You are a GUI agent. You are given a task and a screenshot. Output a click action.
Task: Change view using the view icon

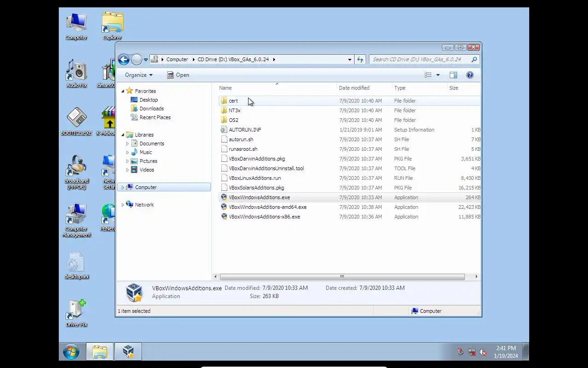tap(428, 75)
